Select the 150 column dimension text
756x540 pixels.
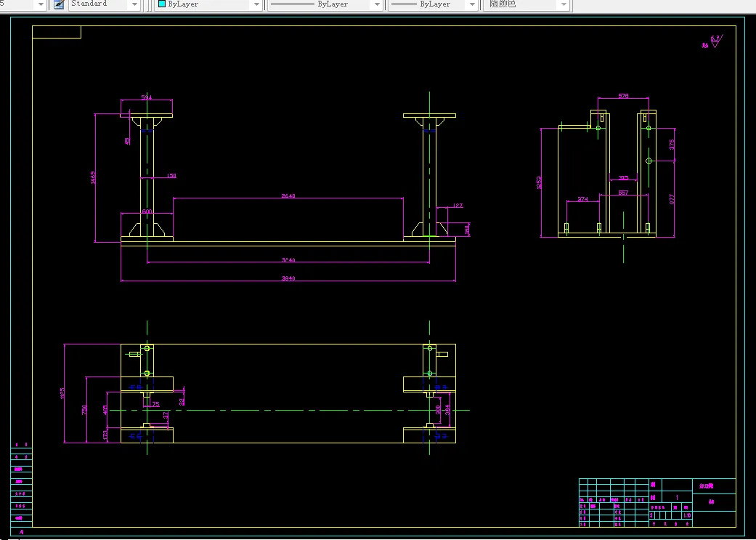pos(171,176)
